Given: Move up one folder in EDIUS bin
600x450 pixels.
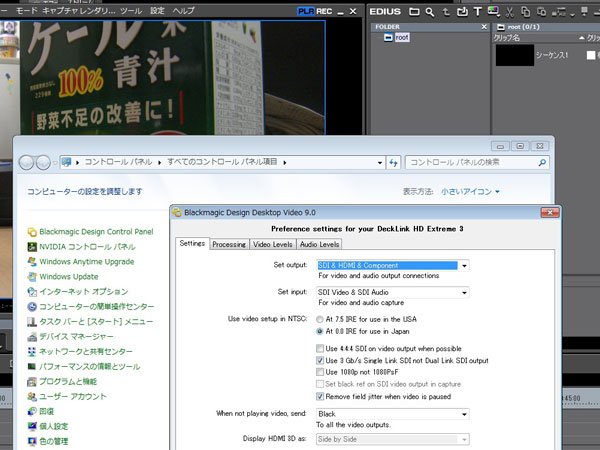Looking at the screenshot, I should [446, 12].
